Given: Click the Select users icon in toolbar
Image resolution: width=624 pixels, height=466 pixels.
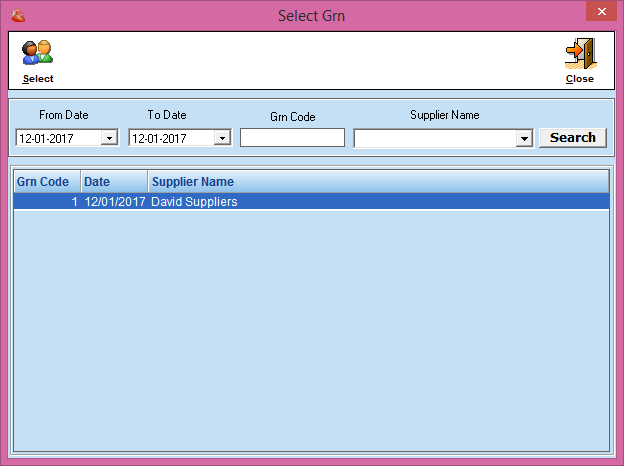Looking at the screenshot, I should [38, 54].
